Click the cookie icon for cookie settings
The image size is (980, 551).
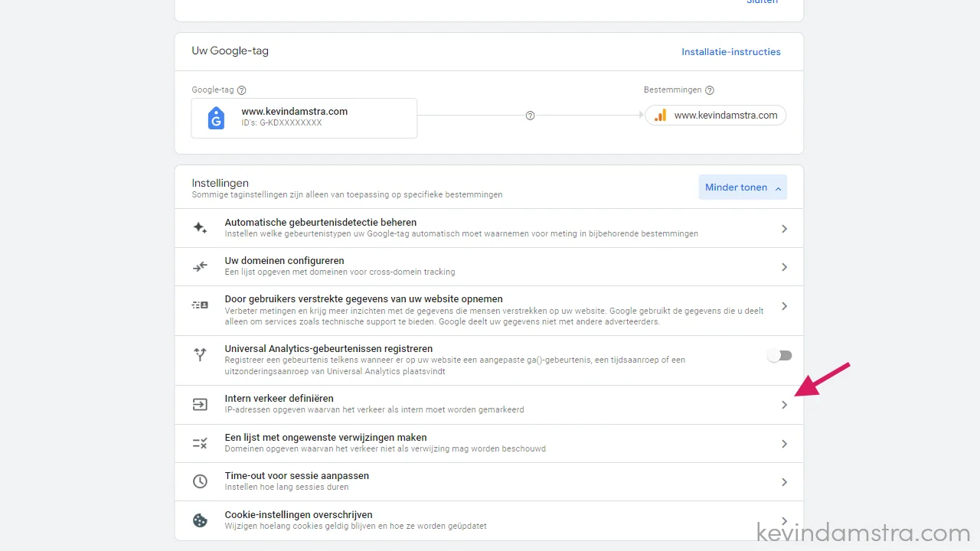coord(200,520)
